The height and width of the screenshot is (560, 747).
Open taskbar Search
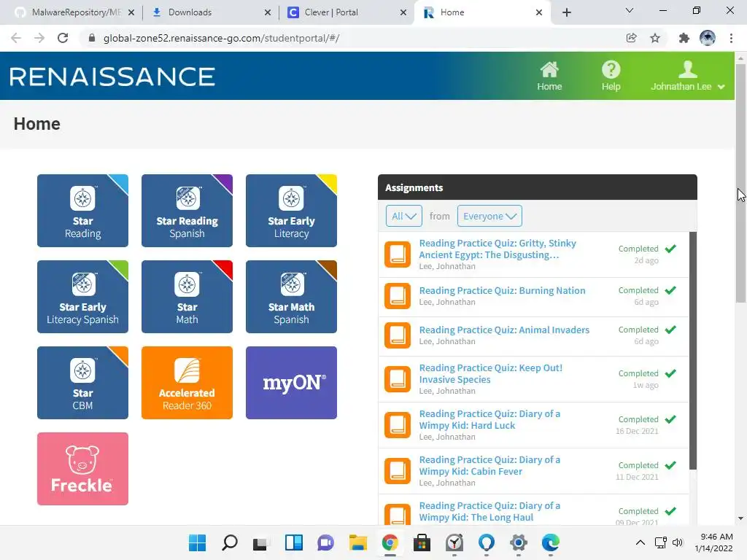(230, 542)
